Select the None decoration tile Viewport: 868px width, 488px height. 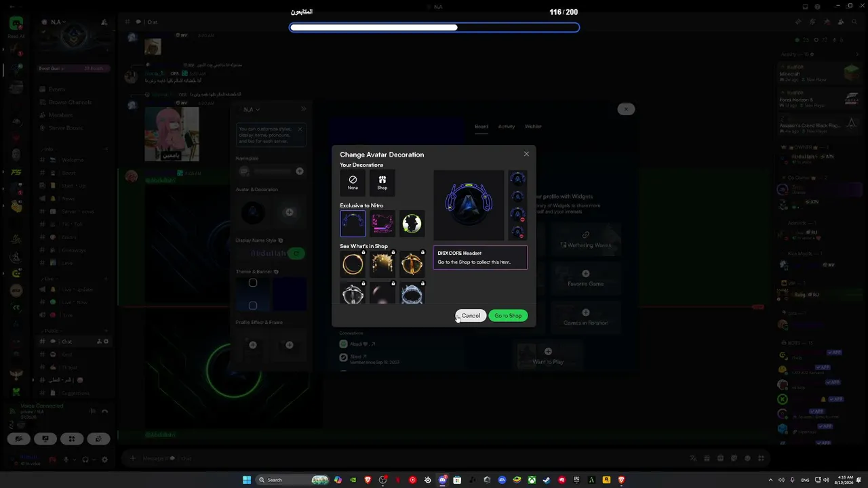[353, 183]
